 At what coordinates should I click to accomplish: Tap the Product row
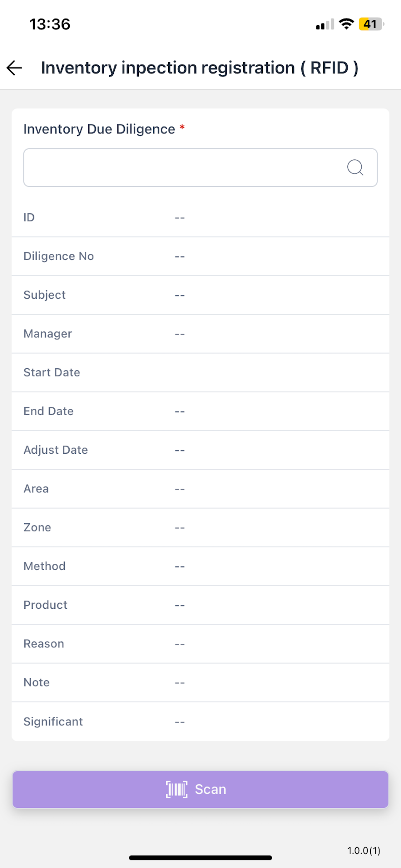200,605
